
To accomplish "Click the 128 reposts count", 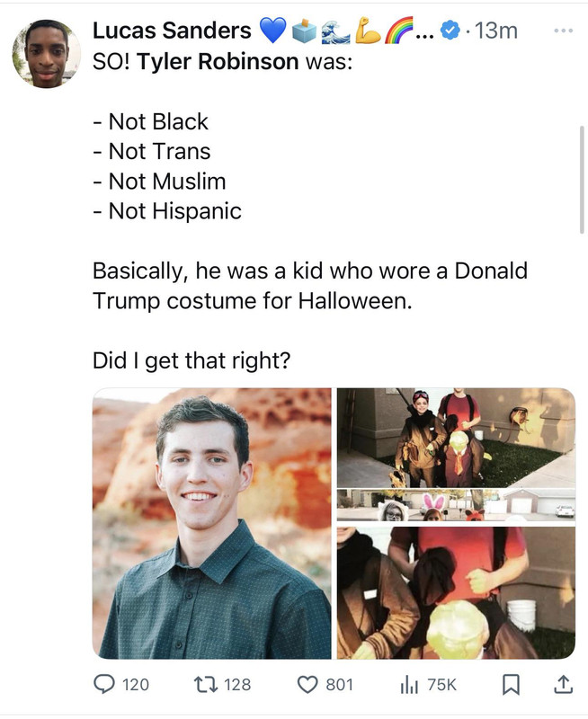I will 237,685.
